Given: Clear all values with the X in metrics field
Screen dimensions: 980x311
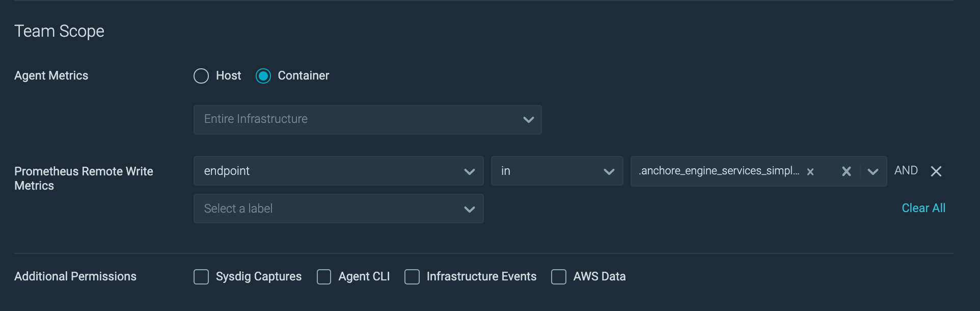Looking at the screenshot, I should [x=846, y=171].
